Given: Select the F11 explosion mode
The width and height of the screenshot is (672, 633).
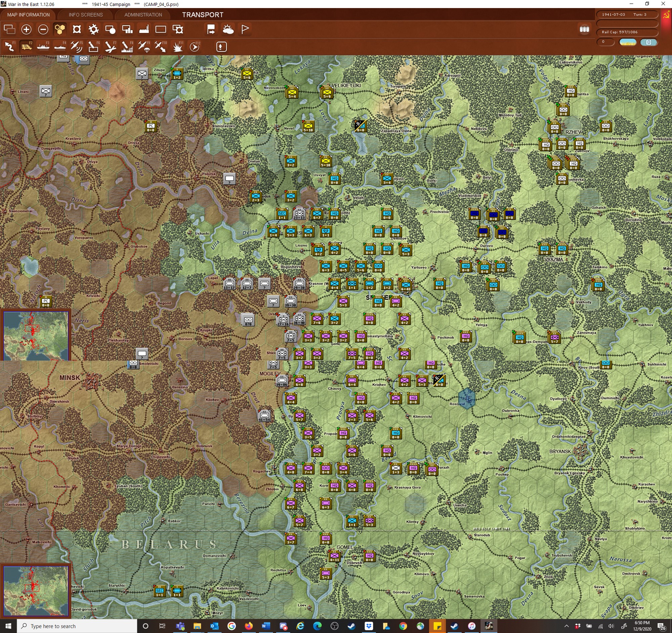Looking at the screenshot, I should click(x=178, y=46).
